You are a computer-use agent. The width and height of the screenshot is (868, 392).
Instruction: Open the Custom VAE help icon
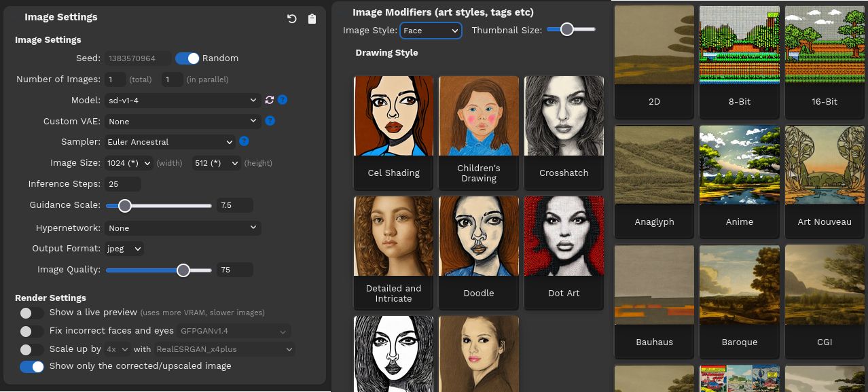(x=270, y=121)
